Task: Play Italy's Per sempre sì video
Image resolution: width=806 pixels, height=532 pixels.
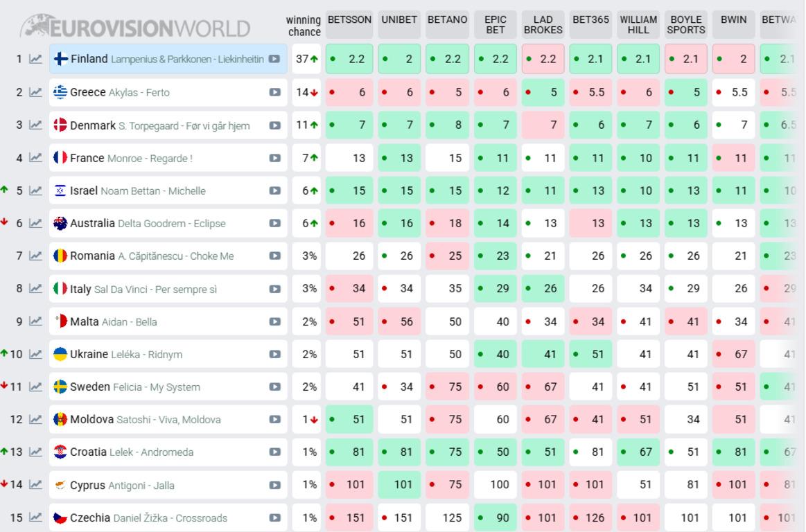Action: point(274,289)
